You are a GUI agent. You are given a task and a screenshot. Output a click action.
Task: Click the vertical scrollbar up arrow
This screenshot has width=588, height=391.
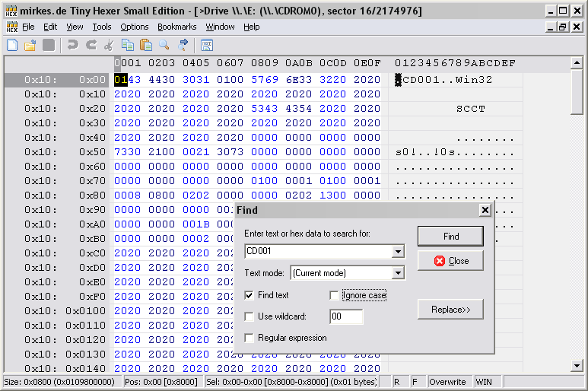coord(577,62)
